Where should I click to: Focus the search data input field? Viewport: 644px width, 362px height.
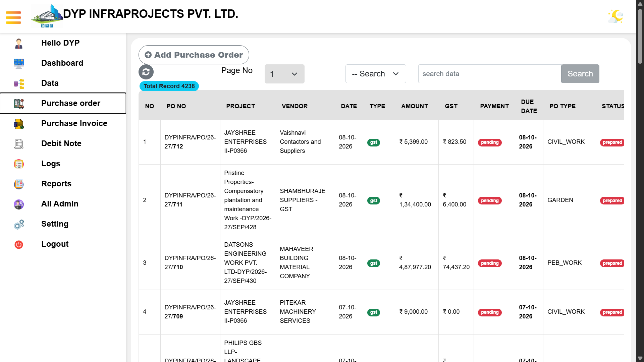[x=489, y=74]
